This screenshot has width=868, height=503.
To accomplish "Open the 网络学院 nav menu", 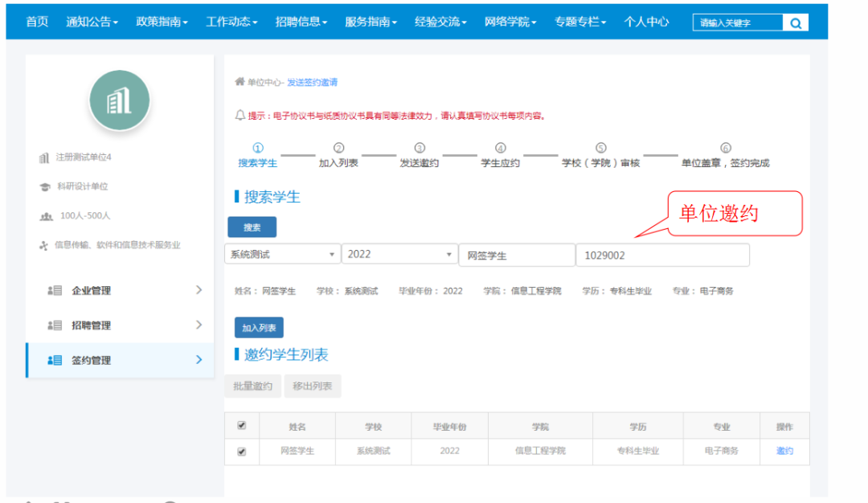I will click(x=510, y=22).
